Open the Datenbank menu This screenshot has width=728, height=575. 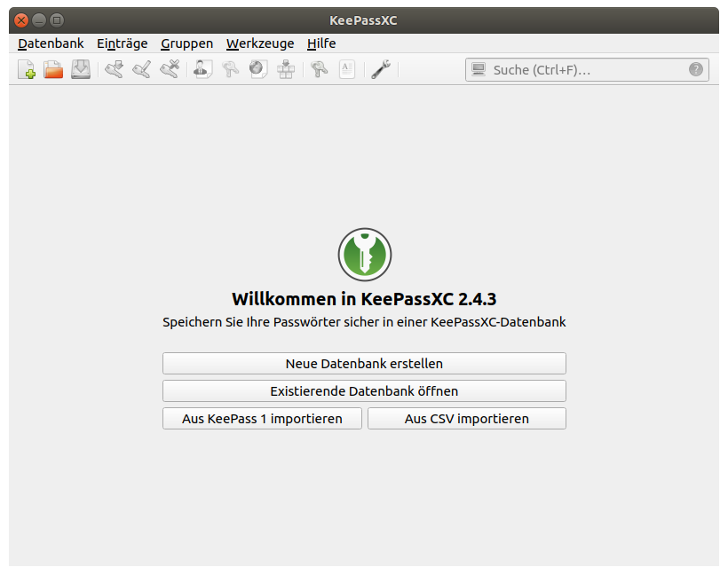point(51,43)
